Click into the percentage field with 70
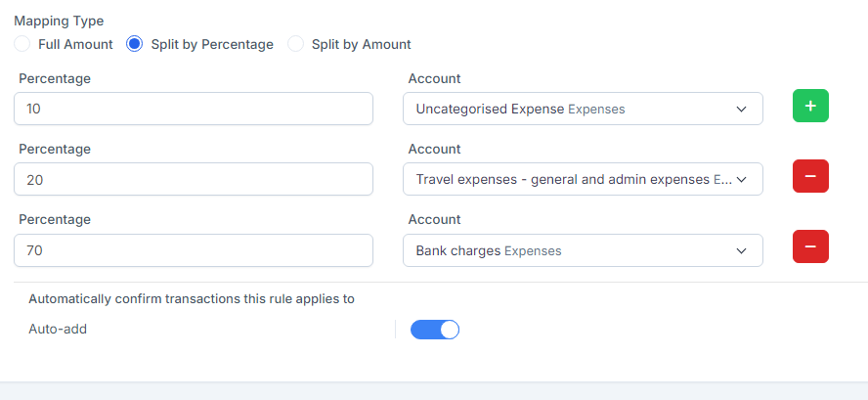This screenshot has height=400, width=868. (x=194, y=250)
